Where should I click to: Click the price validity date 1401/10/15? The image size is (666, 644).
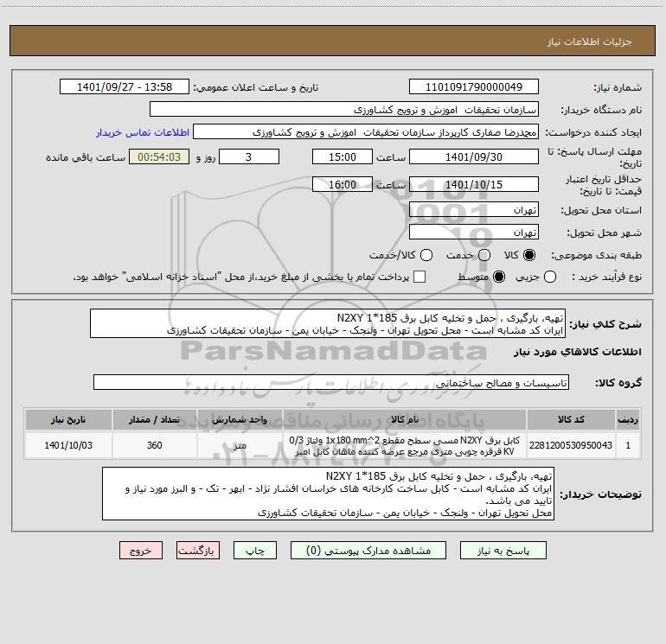coord(474,184)
